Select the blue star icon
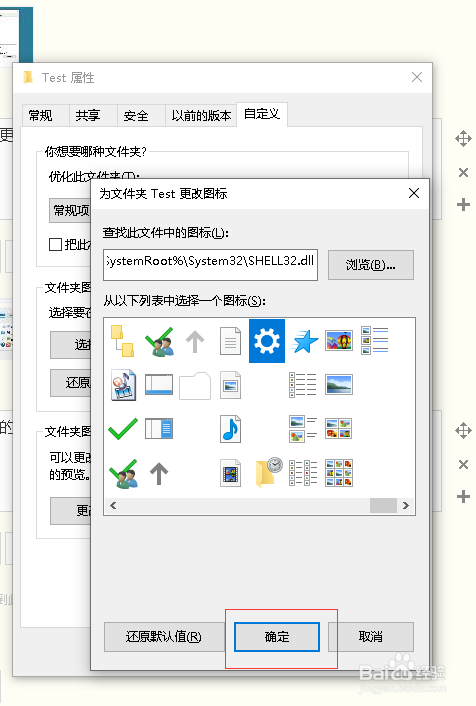Viewport: 476px width, 706px height. (304, 341)
